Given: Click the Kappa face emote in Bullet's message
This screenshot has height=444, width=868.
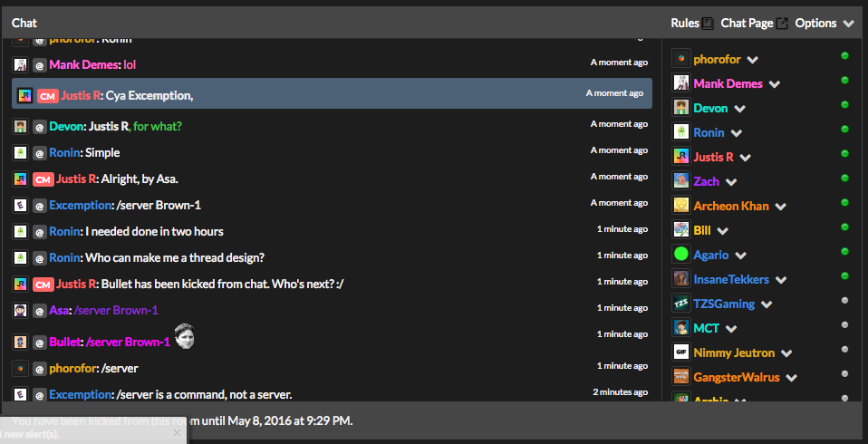Looking at the screenshot, I should pos(184,336).
